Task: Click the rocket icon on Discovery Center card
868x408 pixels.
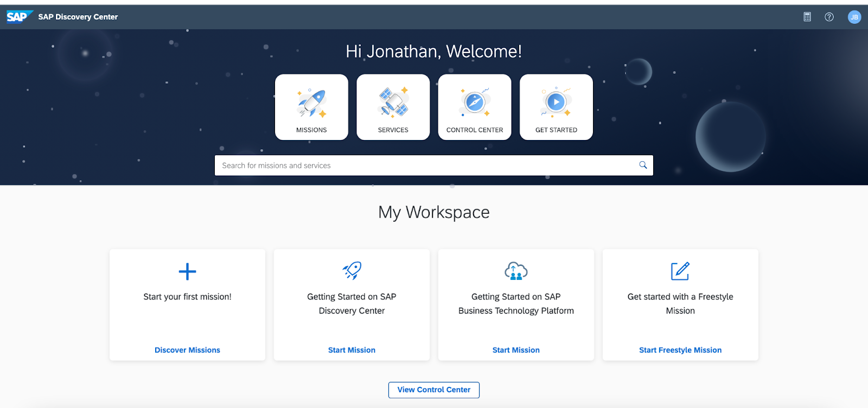Action: pos(352,270)
